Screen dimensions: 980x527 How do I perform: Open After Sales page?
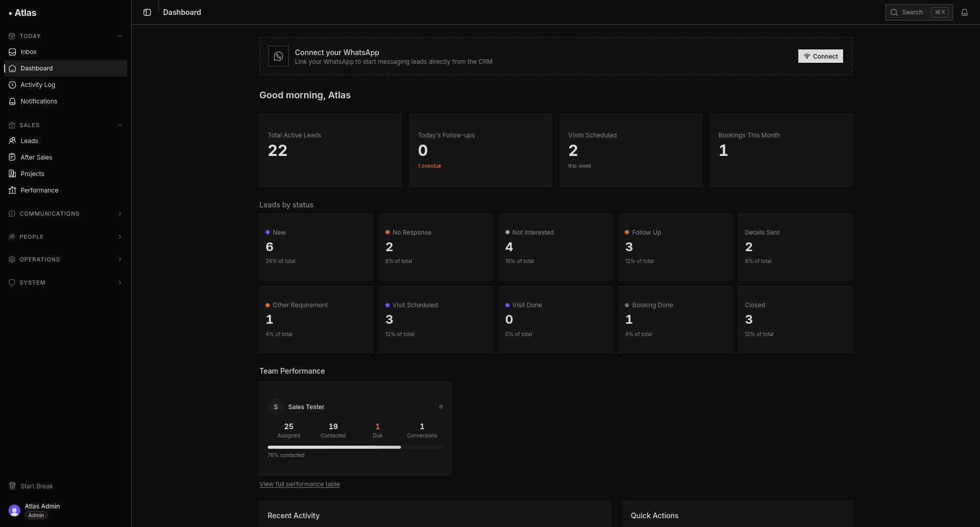[x=65, y=157]
